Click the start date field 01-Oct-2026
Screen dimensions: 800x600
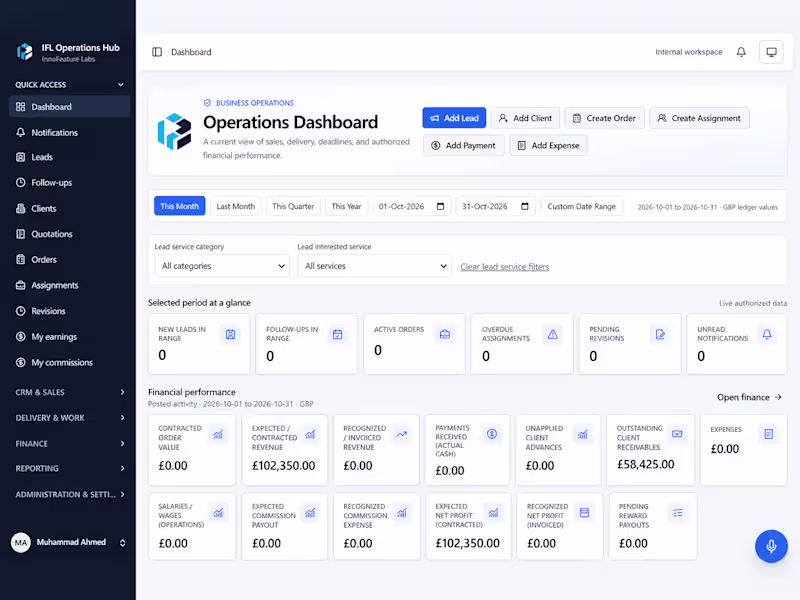(x=412, y=206)
